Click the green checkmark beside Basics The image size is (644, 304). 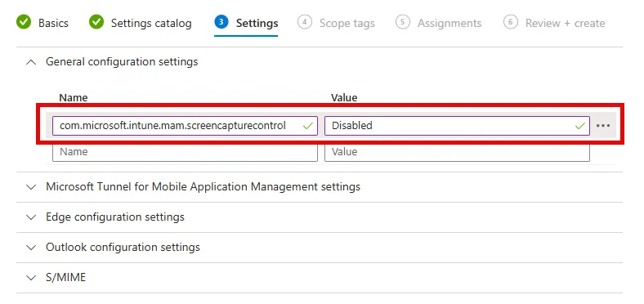point(24,22)
